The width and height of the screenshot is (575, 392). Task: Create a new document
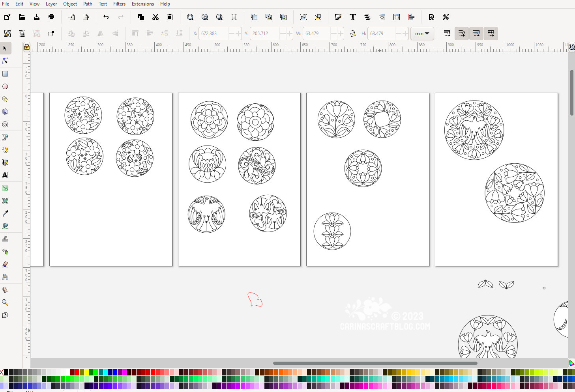pos(7,17)
